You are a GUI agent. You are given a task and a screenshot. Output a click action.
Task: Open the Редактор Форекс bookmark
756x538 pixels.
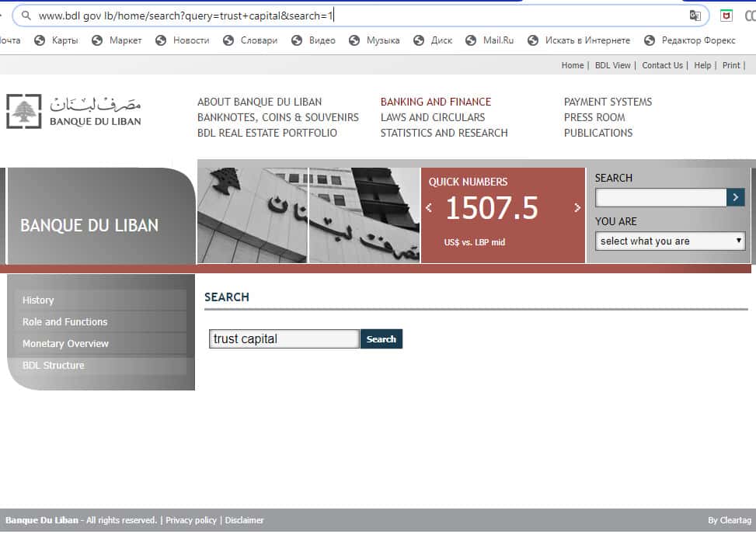click(690, 40)
